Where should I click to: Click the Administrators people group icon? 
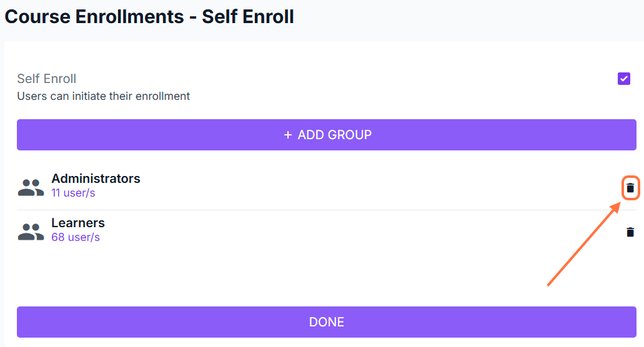point(31,187)
